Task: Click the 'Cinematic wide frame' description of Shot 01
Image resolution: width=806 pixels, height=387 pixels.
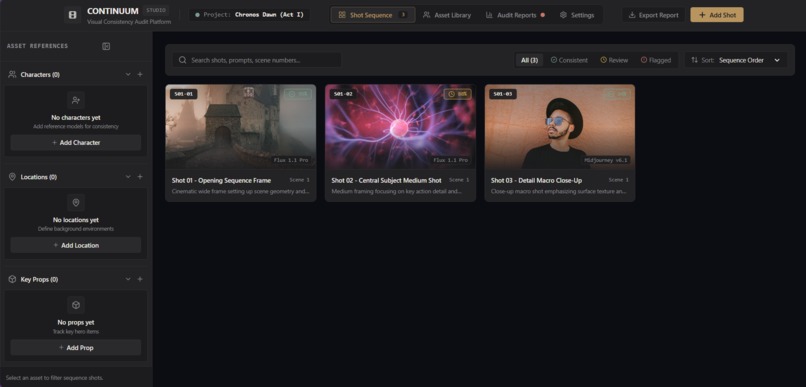Action: coord(241,191)
